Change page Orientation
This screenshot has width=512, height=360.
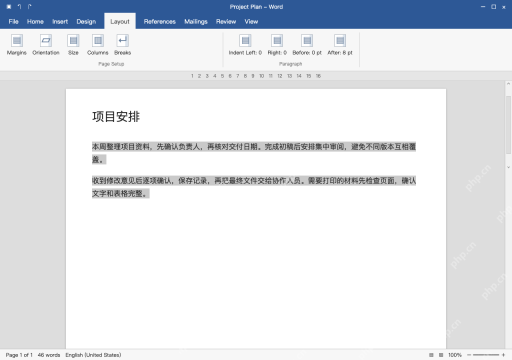pyautogui.click(x=46, y=45)
